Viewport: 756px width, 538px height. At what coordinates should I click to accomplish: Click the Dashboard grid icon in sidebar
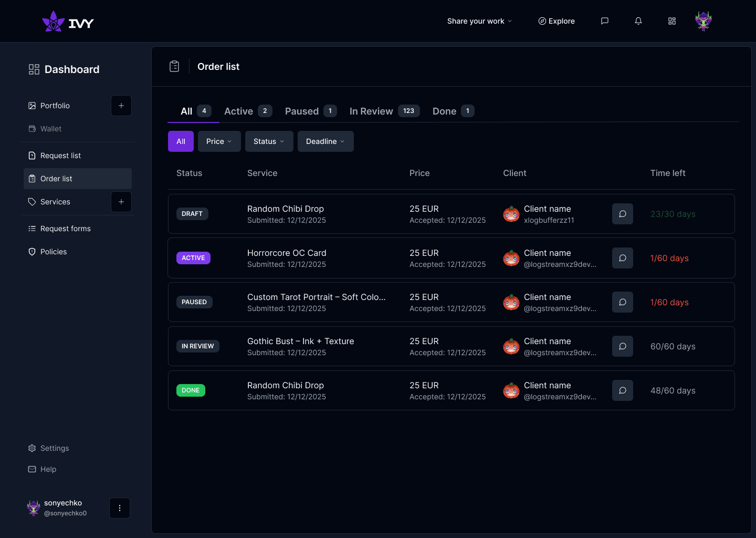(34, 69)
